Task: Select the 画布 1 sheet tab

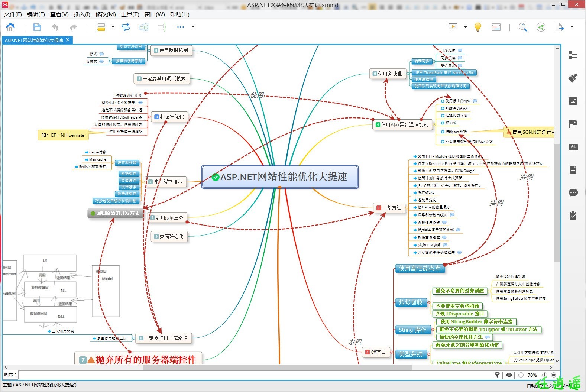Action: click(10, 375)
